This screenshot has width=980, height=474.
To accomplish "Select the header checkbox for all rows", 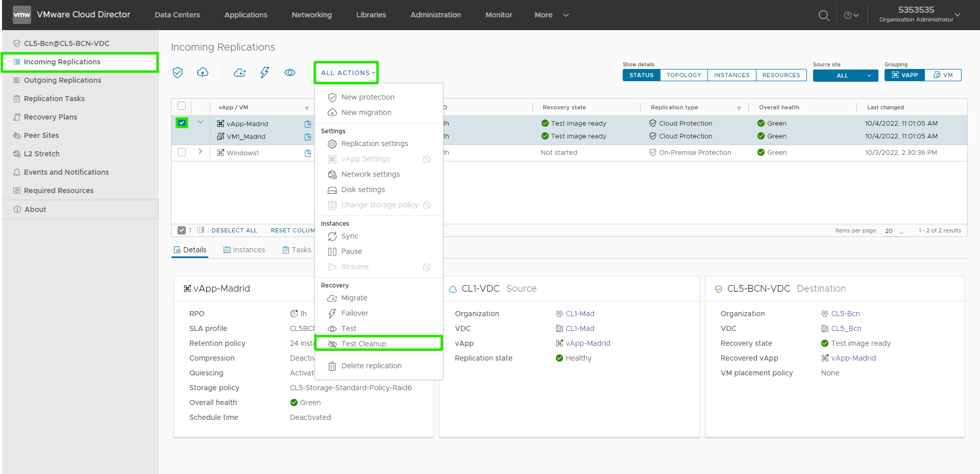I will click(182, 106).
